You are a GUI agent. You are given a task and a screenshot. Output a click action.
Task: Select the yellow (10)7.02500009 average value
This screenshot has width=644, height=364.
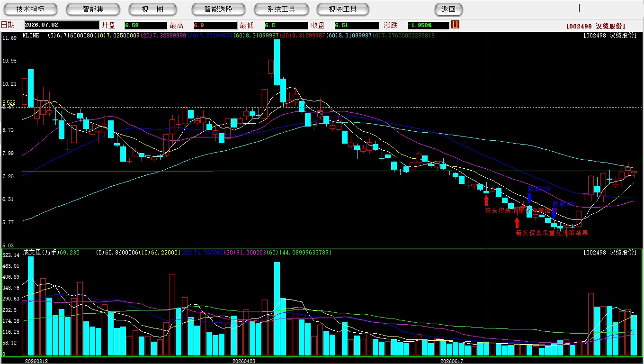point(116,36)
